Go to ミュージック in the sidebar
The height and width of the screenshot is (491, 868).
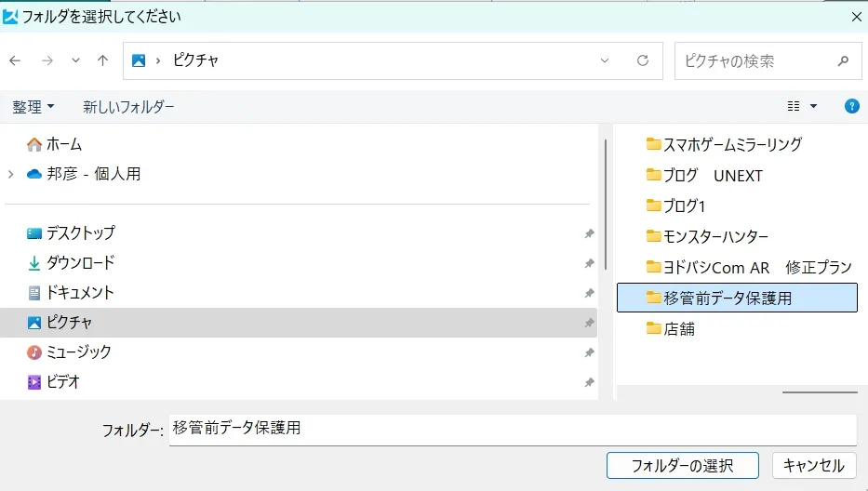[78, 352]
